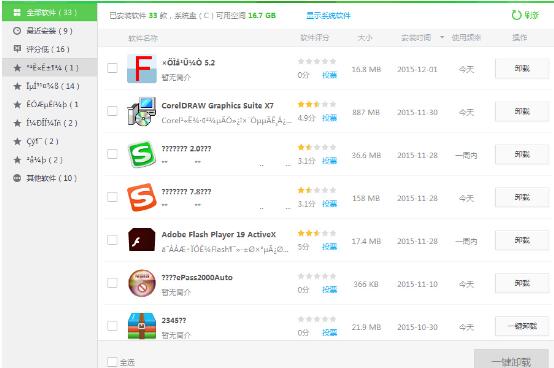Click the clock icon for recently installed (9)
Viewport: 554px width, 368px height.
pos(17,31)
